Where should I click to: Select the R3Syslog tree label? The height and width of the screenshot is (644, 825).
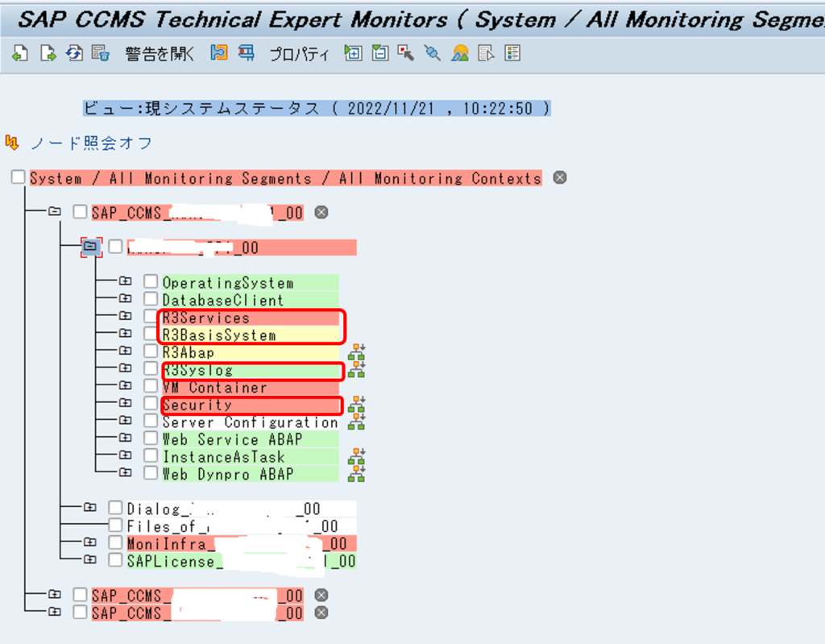click(251, 370)
